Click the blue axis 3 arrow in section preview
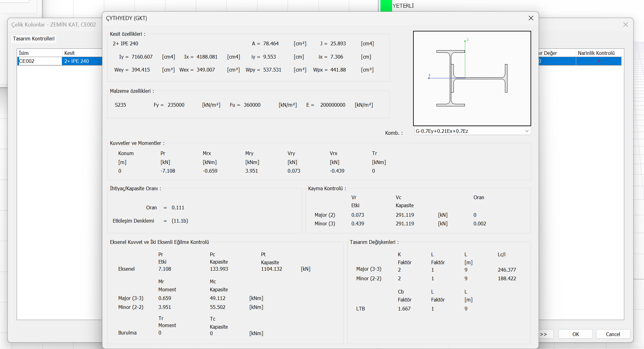 click(429, 78)
